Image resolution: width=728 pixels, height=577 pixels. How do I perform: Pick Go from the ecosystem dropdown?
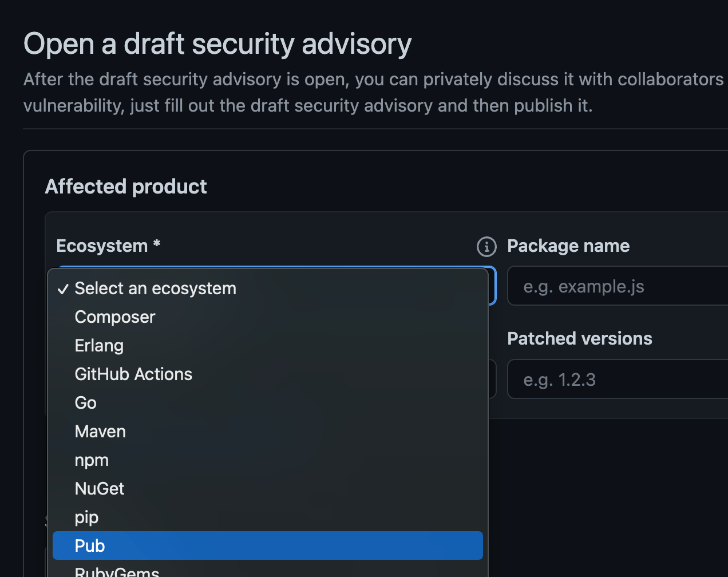(x=85, y=402)
